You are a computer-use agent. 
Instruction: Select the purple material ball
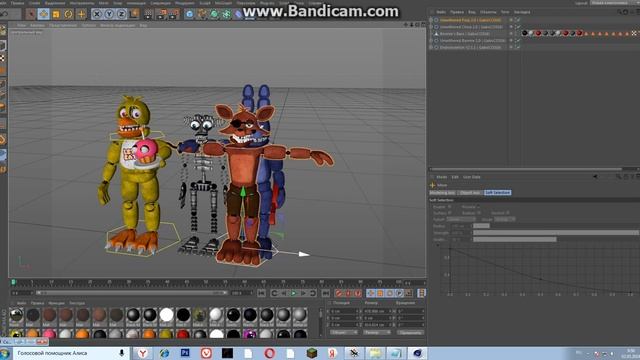pos(250,334)
